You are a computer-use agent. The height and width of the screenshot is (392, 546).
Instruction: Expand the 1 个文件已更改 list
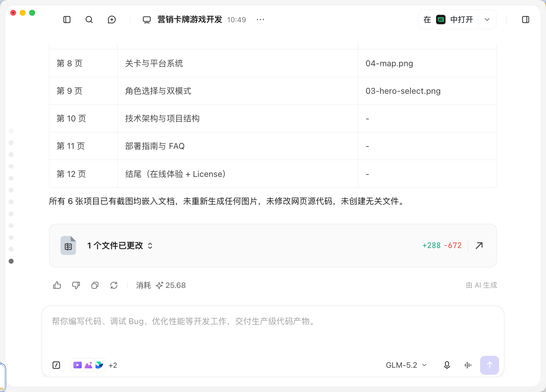[120, 246]
